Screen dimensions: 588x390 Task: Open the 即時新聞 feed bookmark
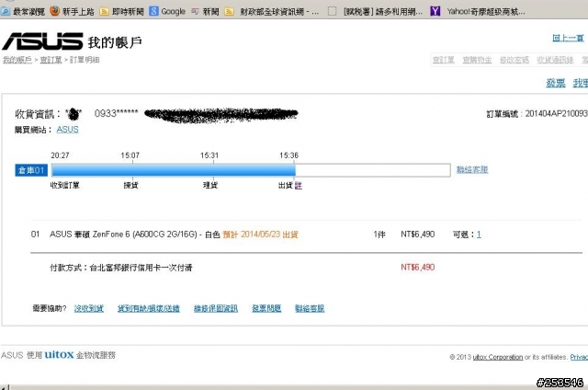(122, 12)
